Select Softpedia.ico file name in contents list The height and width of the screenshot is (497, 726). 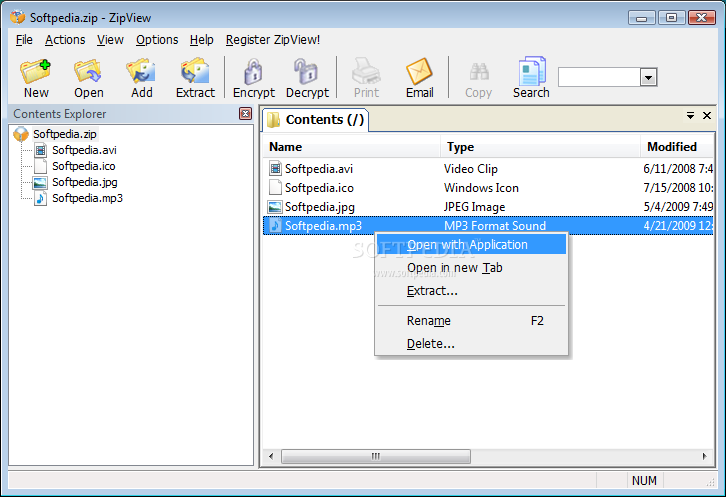point(319,188)
